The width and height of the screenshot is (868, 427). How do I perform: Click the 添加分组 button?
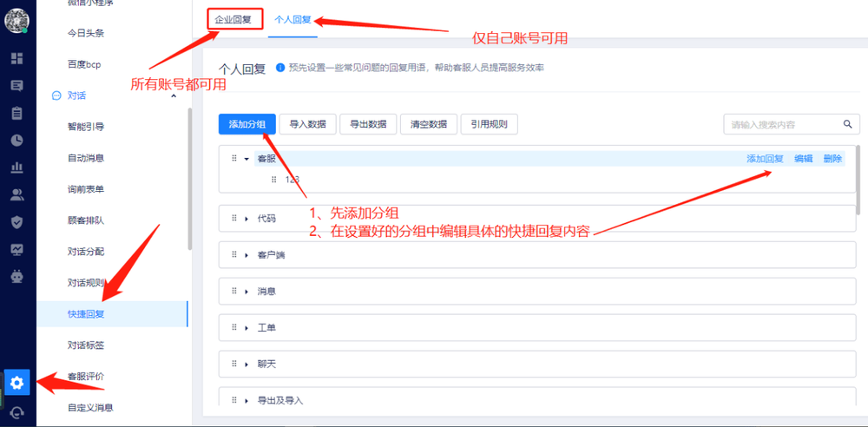click(247, 124)
